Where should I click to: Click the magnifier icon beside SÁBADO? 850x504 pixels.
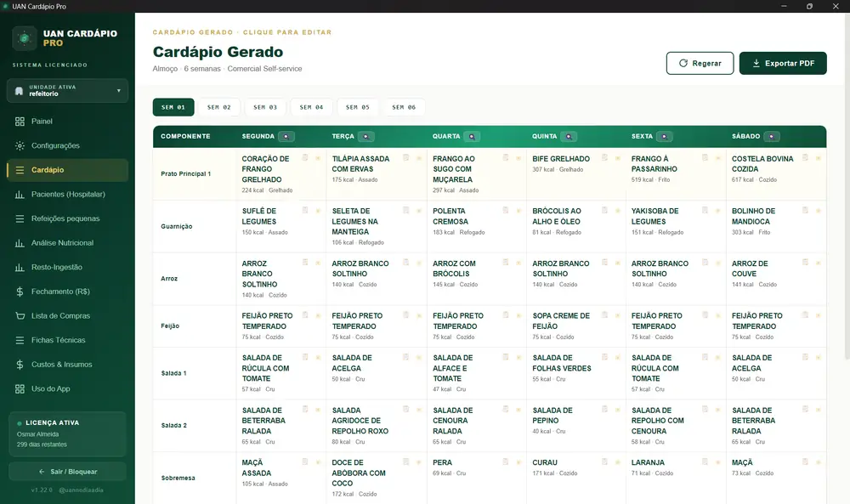click(x=772, y=137)
